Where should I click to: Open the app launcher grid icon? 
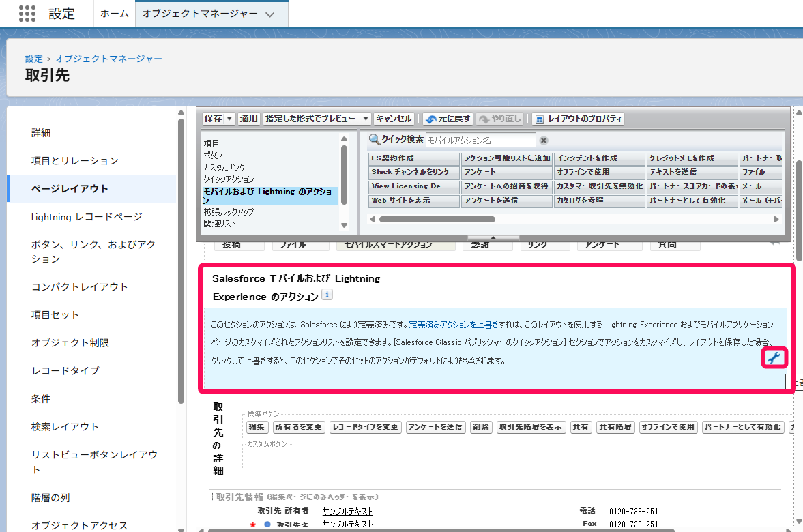[27, 14]
